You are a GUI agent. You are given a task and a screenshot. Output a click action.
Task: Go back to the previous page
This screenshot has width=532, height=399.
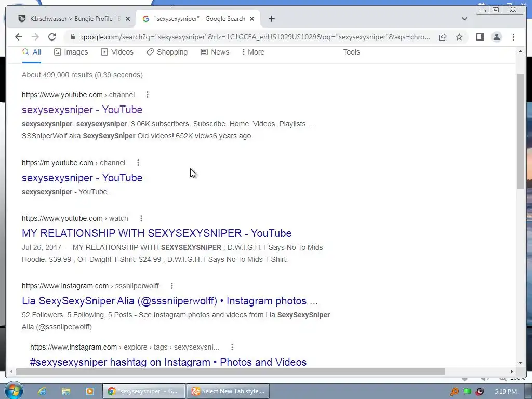point(19,37)
